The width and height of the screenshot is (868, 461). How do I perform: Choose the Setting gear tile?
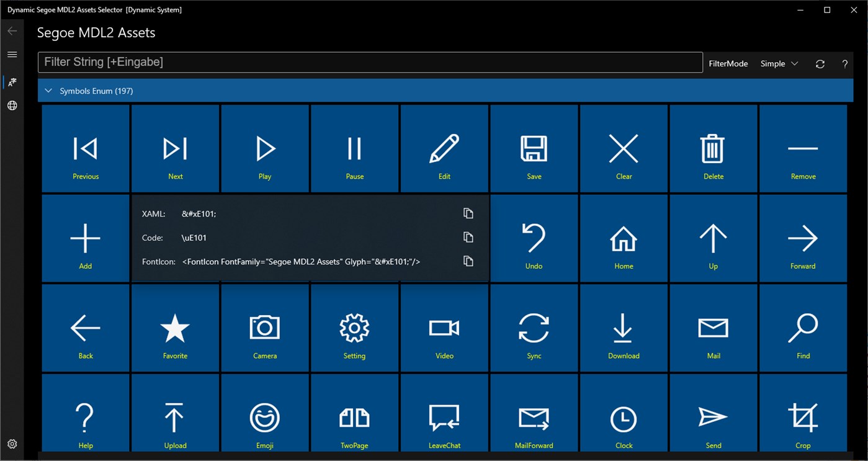(355, 328)
